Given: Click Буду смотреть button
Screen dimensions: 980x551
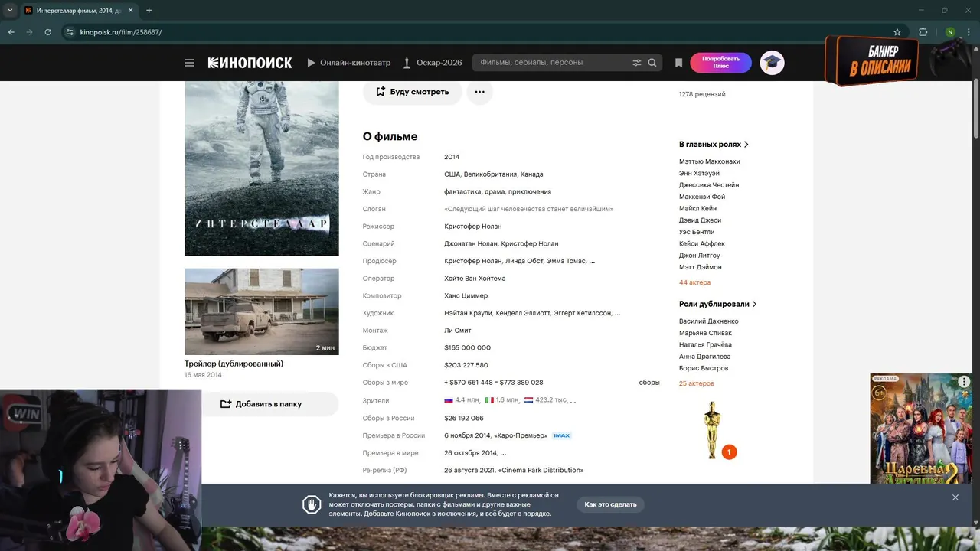Looking at the screenshot, I should [x=412, y=92].
